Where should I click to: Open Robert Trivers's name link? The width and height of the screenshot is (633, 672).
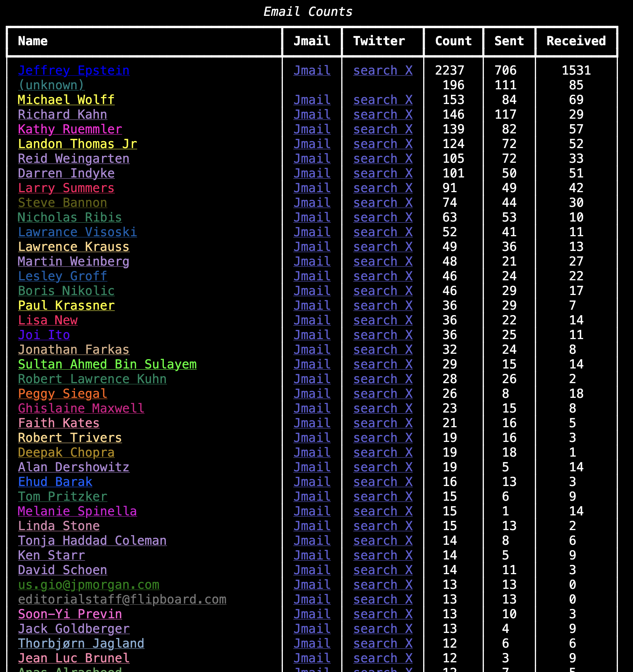70,438
